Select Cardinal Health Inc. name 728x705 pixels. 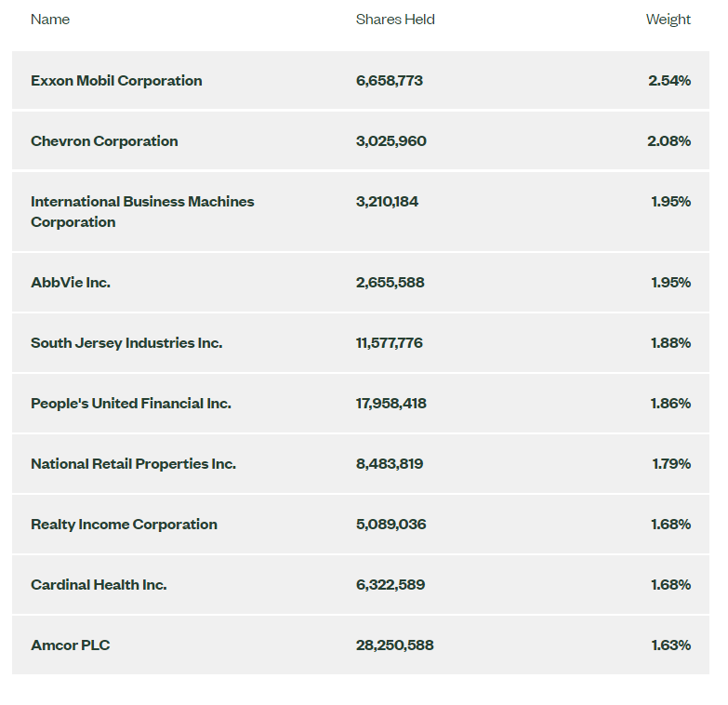pos(99,584)
